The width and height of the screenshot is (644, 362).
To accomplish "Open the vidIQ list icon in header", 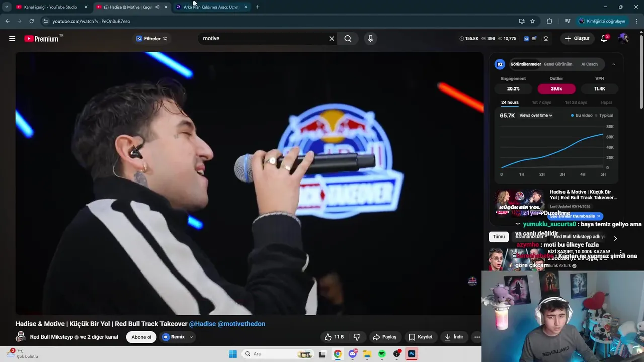I will pos(534,39).
